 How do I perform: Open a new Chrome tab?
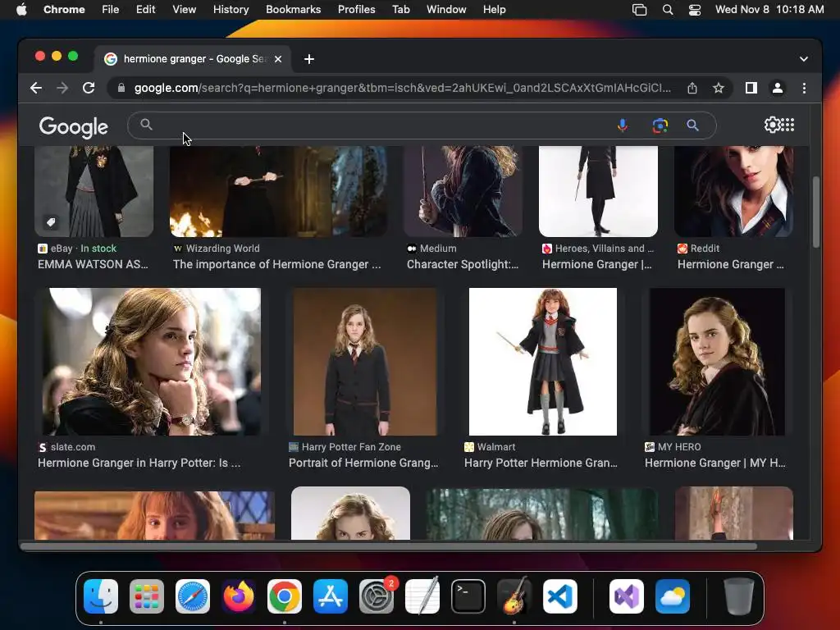pyautogui.click(x=309, y=59)
